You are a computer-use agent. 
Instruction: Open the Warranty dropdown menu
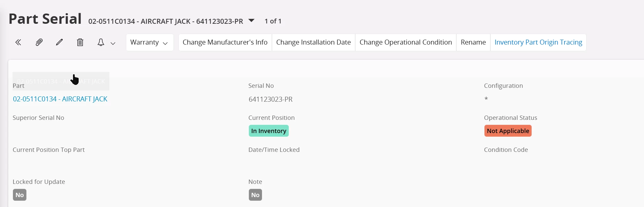pos(150,42)
